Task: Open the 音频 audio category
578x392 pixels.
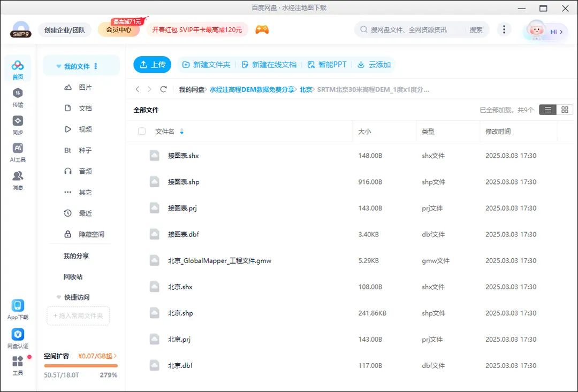Action: [x=78, y=171]
